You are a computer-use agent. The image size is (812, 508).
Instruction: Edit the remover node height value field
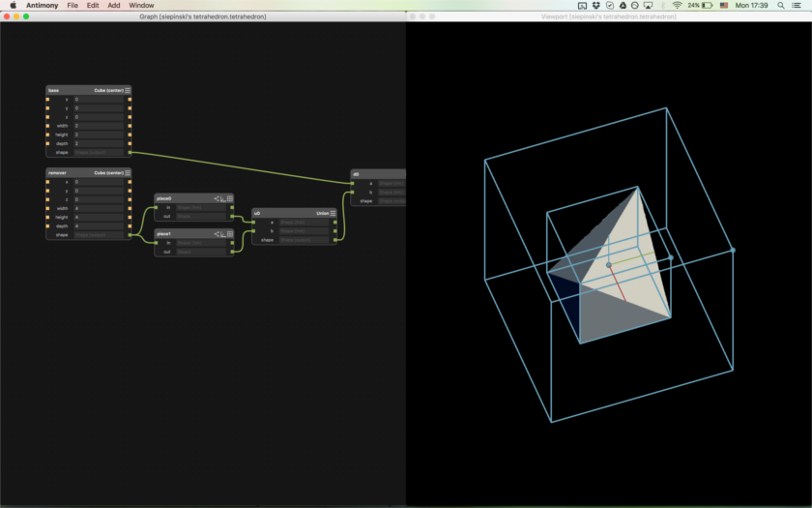[99, 217]
